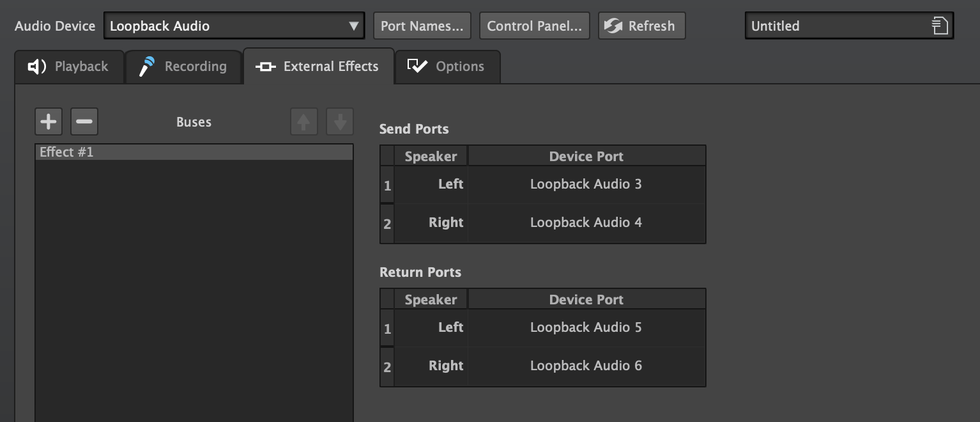Click Loopback Audio 6 return port cell

[586, 366]
